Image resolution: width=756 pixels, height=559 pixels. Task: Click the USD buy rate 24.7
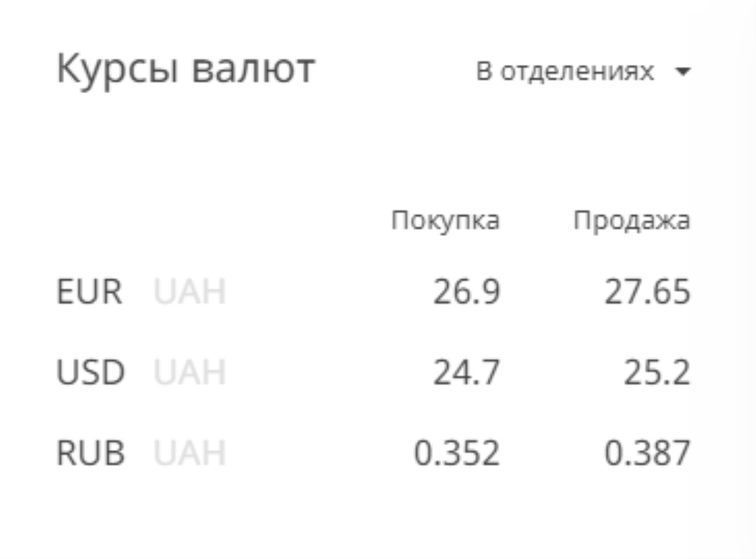(466, 373)
